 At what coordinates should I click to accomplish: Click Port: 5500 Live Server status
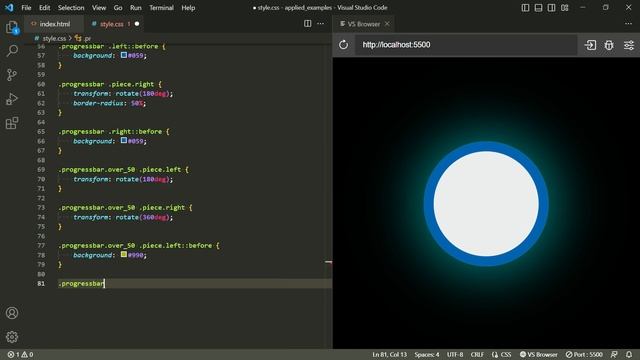click(x=584, y=354)
